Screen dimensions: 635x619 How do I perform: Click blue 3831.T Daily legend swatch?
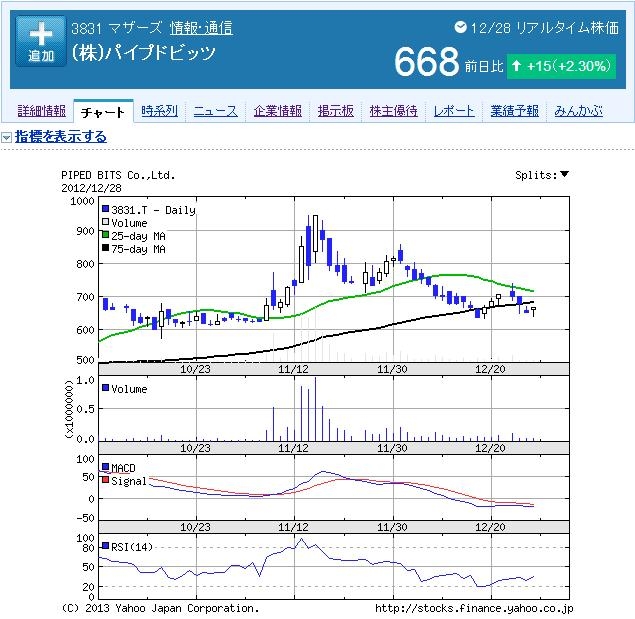(105, 209)
